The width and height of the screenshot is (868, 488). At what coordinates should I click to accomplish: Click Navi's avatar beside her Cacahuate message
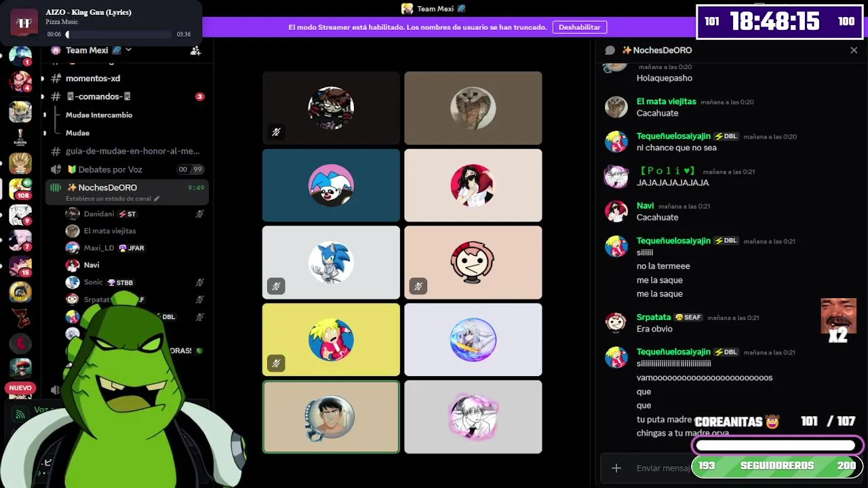tap(616, 211)
